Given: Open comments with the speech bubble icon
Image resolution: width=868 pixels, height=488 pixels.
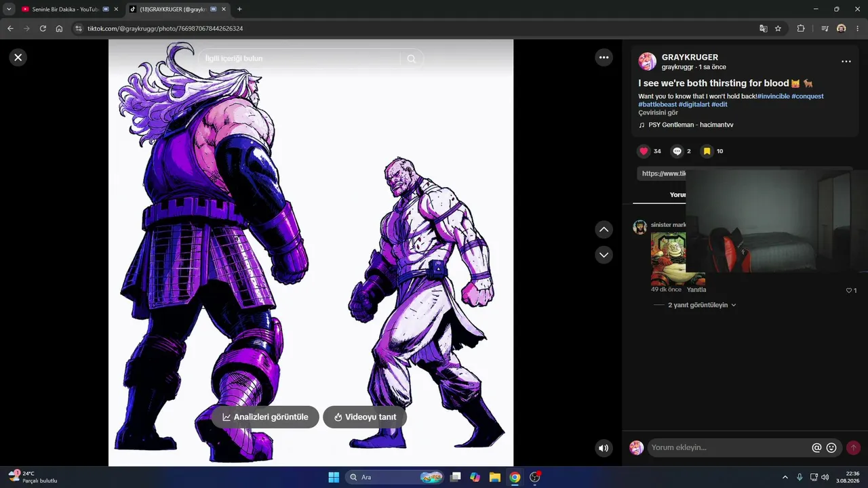Looking at the screenshot, I should (x=677, y=151).
